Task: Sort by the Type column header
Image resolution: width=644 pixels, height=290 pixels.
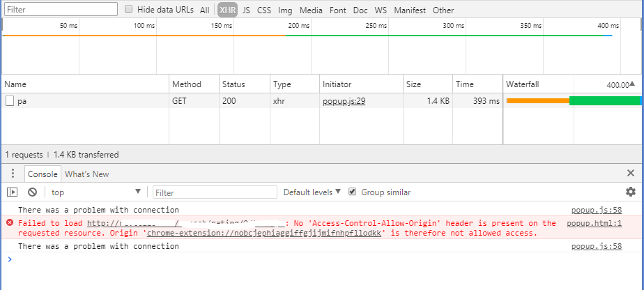Action: point(295,84)
